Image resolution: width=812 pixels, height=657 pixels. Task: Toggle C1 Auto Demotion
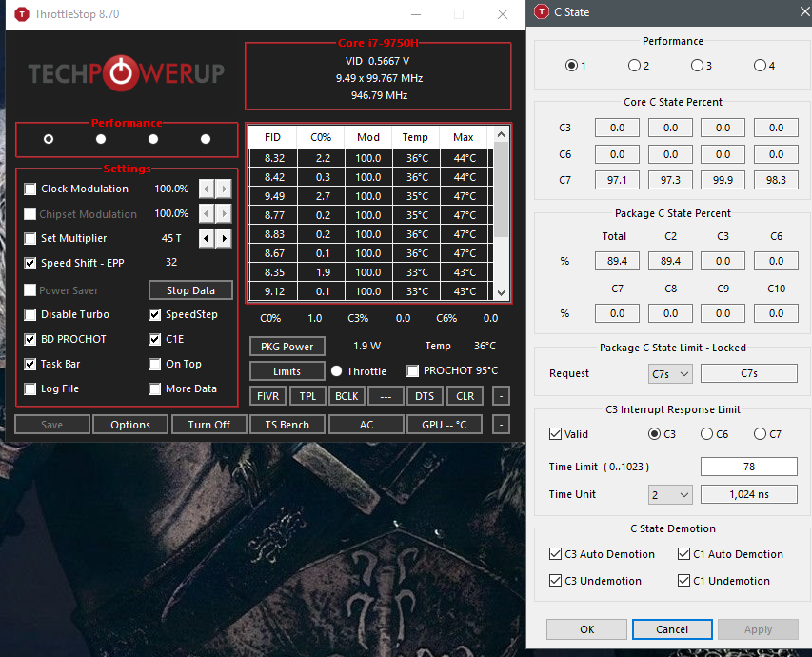click(683, 554)
